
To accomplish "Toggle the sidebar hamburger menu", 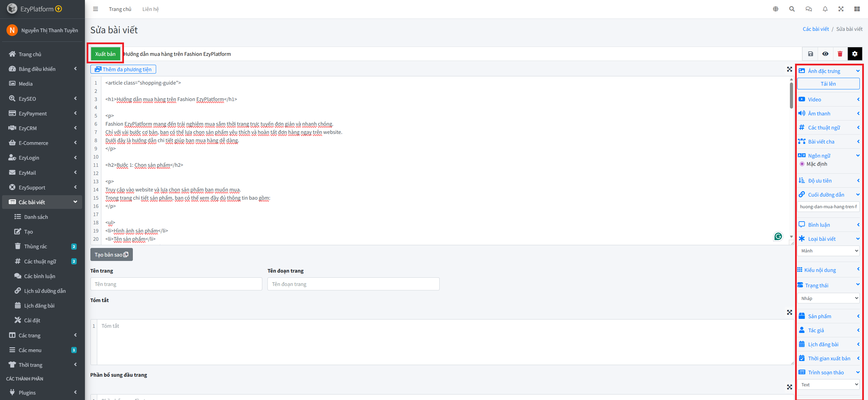I will (96, 9).
